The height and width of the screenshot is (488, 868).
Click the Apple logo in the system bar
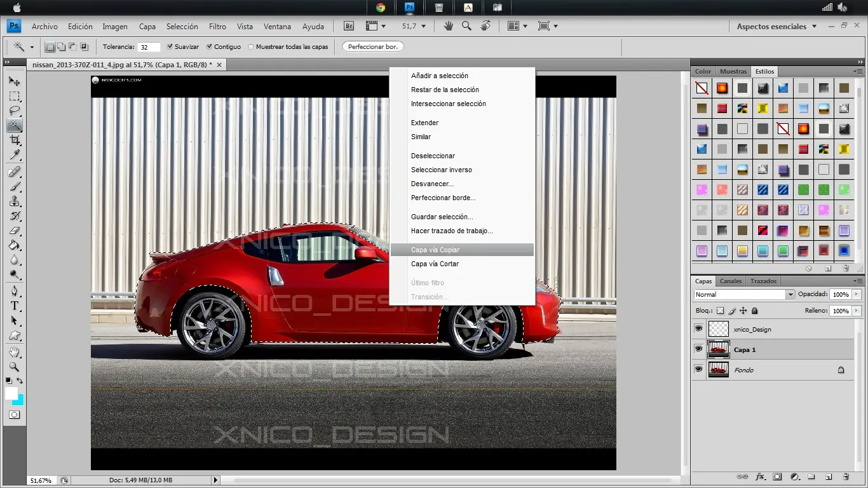pos(17,8)
